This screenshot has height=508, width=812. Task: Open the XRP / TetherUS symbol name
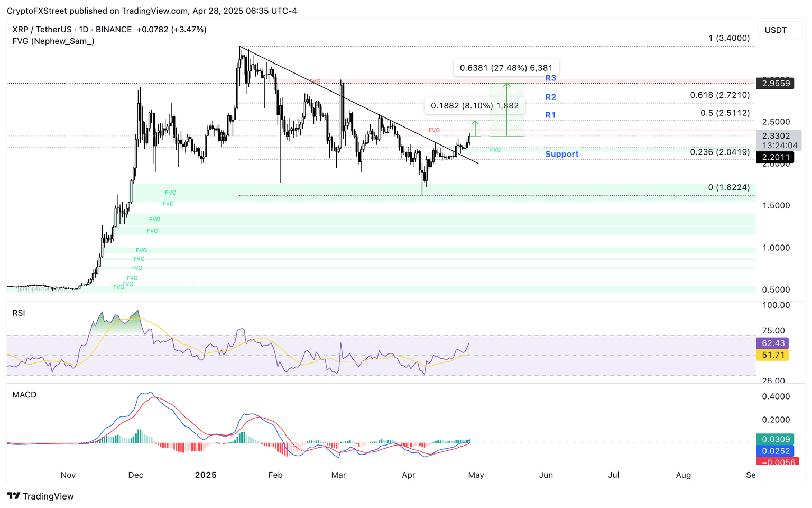click(40, 29)
